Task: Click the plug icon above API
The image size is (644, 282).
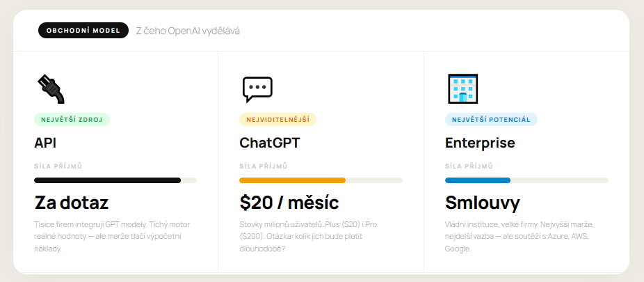Action: click(50, 89)
